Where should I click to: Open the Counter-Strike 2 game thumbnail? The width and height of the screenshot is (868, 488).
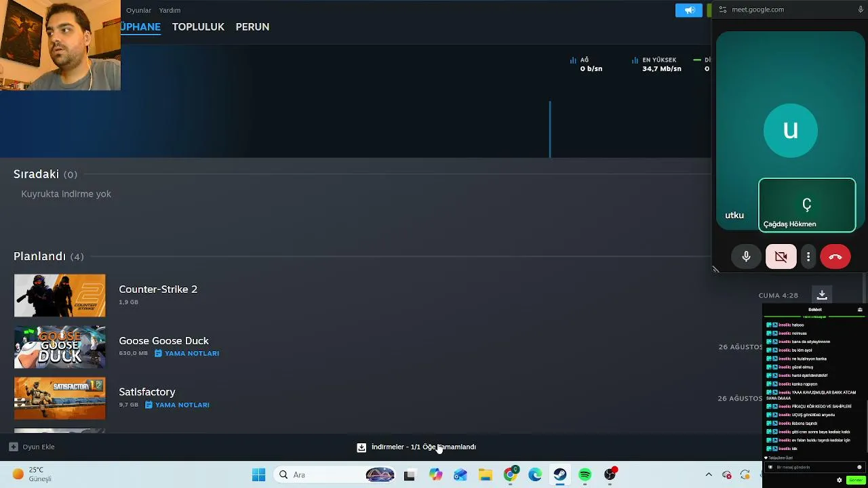tap(60, 296)
